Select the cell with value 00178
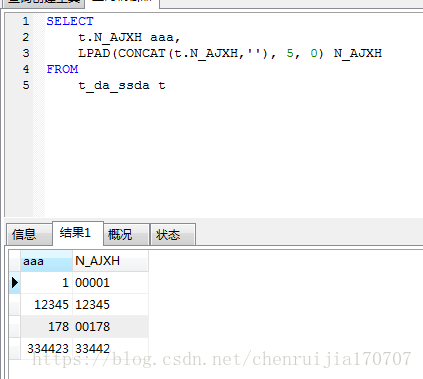This screenshot has height=379, width=423. pos(110,327)
